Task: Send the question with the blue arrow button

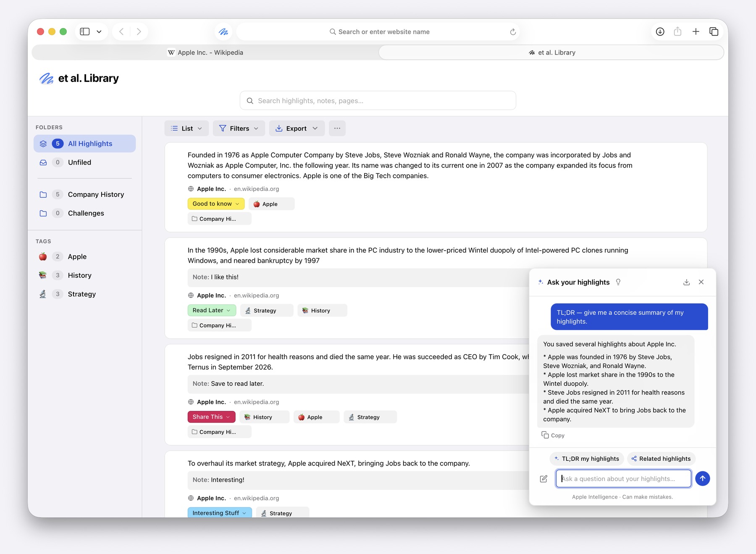Action: pos(703,478)
